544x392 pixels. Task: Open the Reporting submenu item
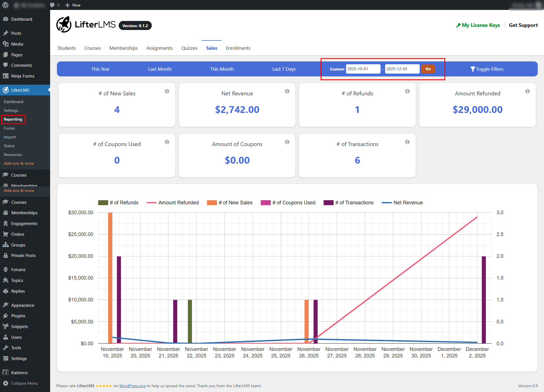tap(13, 119)
